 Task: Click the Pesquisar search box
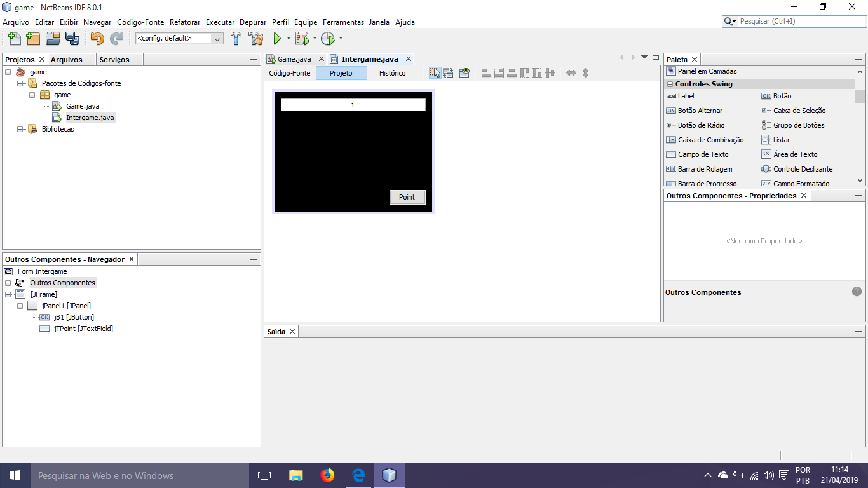click(794, 21)
